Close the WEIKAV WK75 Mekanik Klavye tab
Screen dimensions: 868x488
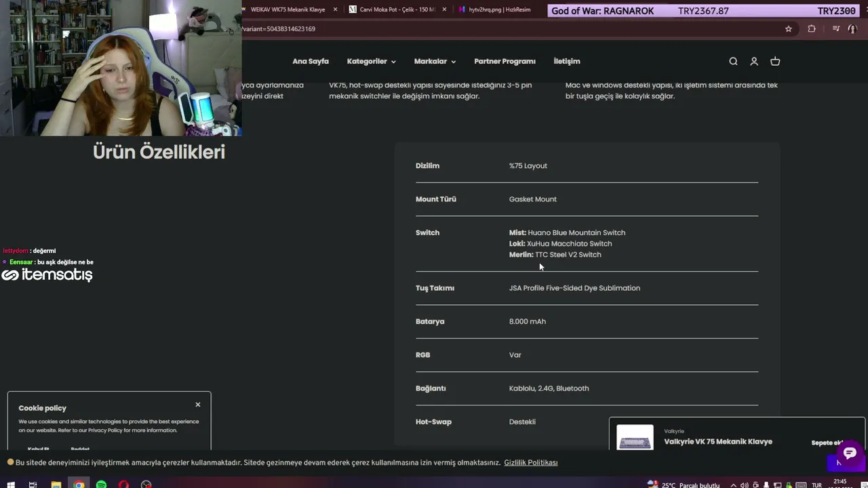click(335, 9)
